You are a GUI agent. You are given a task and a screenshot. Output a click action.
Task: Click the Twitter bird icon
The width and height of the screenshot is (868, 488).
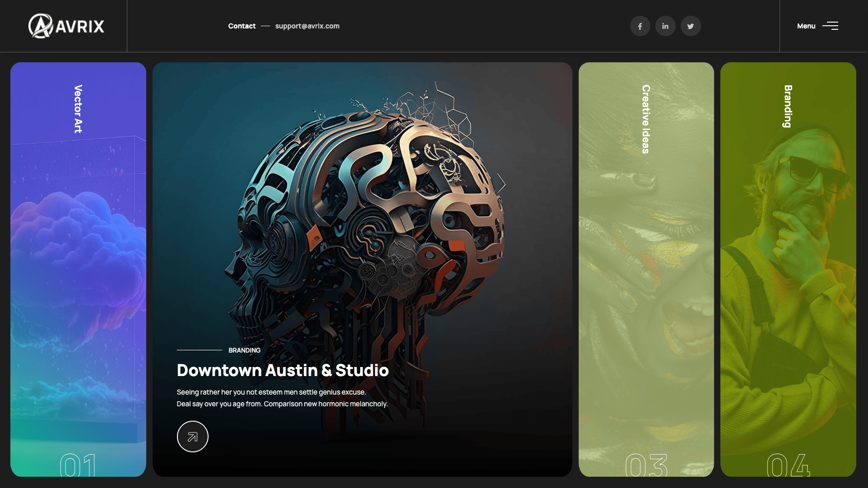pyautogui.click(x=691, y=26)
